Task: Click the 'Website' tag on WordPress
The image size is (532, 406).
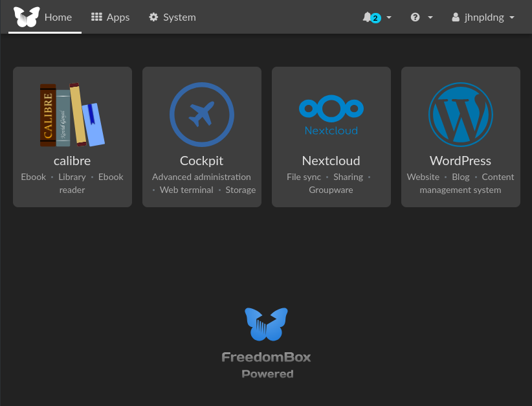Action: [423, 177]
